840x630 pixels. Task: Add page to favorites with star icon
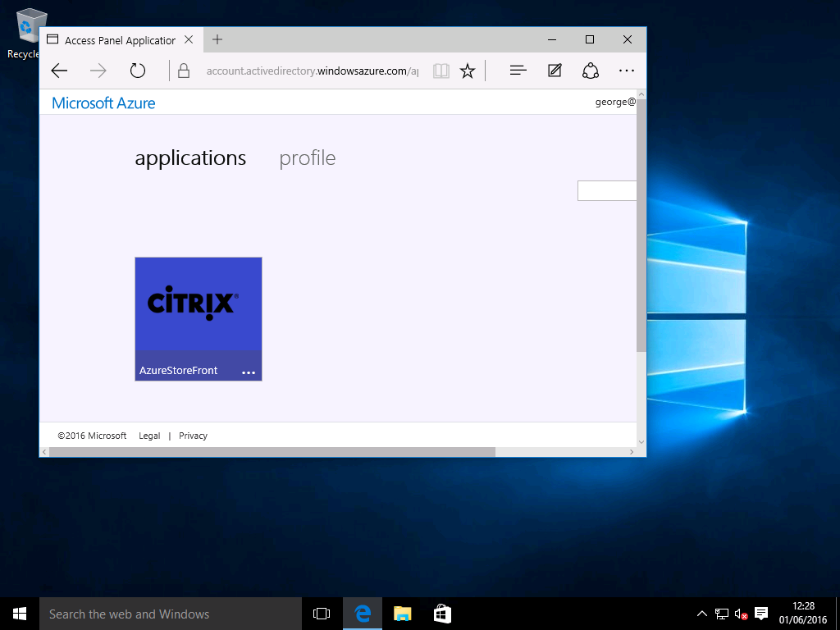pyautogui.click(x=468, y=71)
